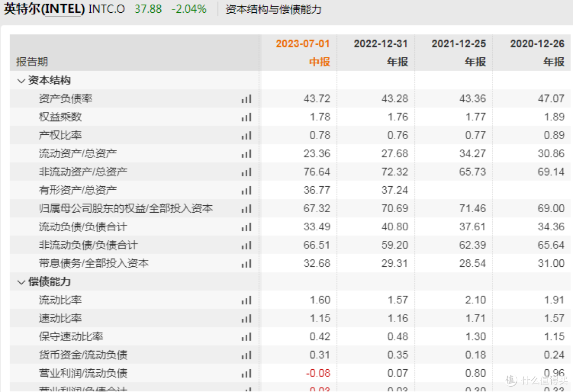The image size is (573, 392).
Task: Click price change -2.04%
Action: pos(189,9)
